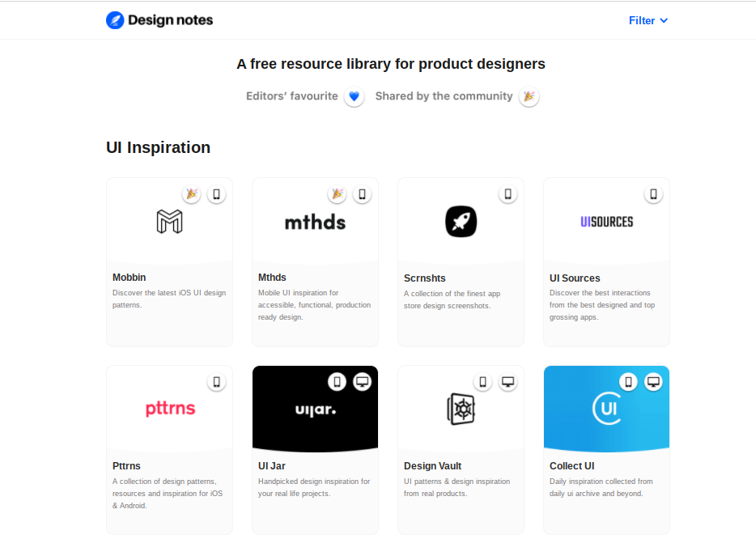
Task: Click the page heading about free resource library
Action: pos(391,64)
